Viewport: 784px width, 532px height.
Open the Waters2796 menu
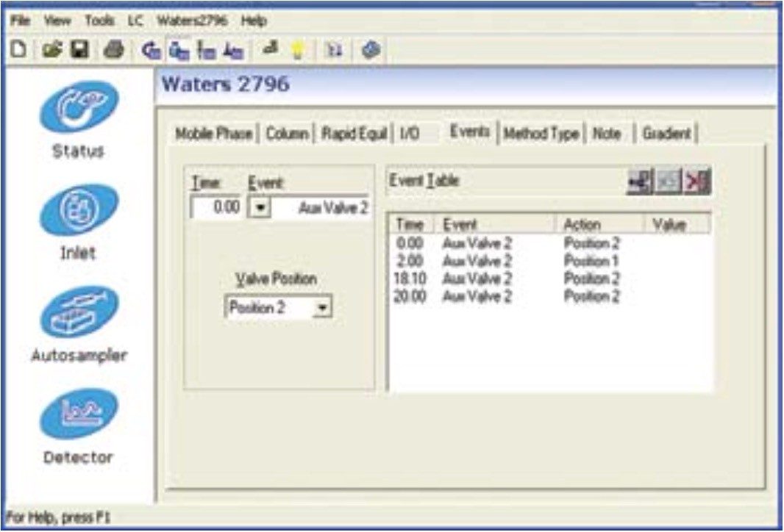(x=193, y=21)
